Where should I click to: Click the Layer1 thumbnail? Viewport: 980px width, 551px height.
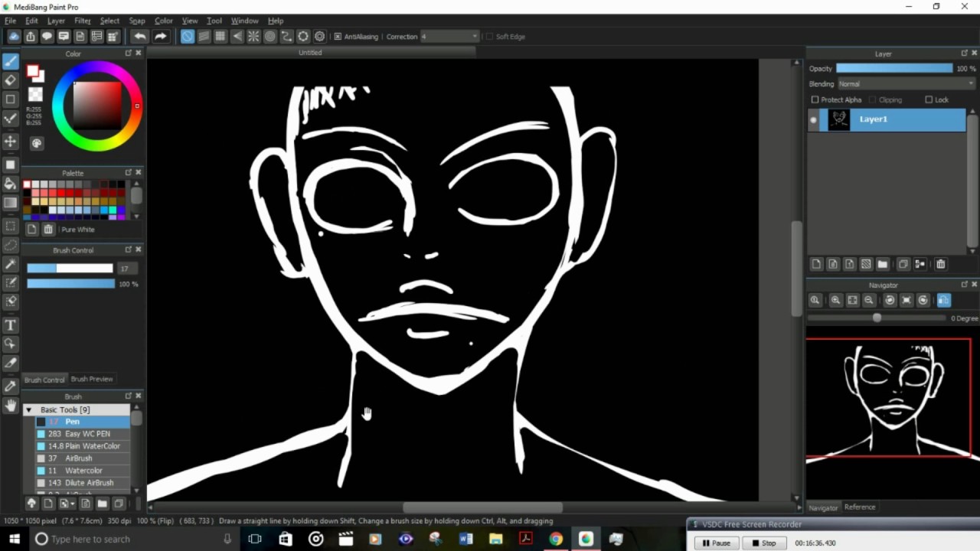(x=839, y=120)
